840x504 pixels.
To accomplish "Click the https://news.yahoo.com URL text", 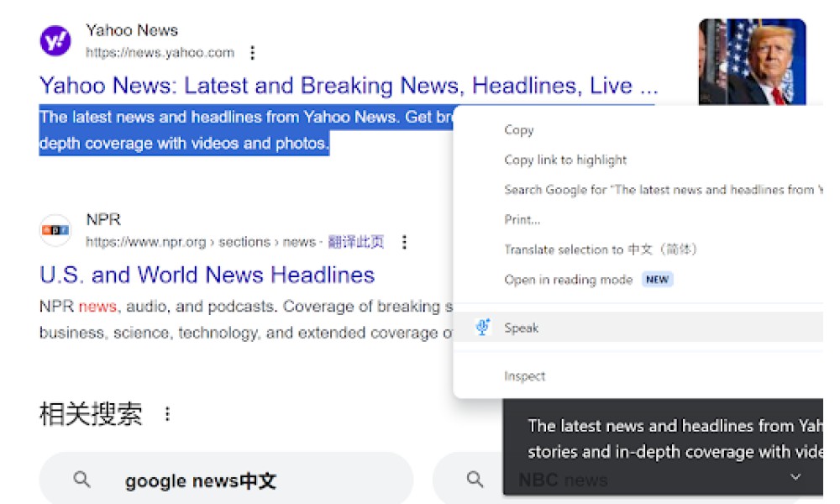I will (x=160, y=52).
